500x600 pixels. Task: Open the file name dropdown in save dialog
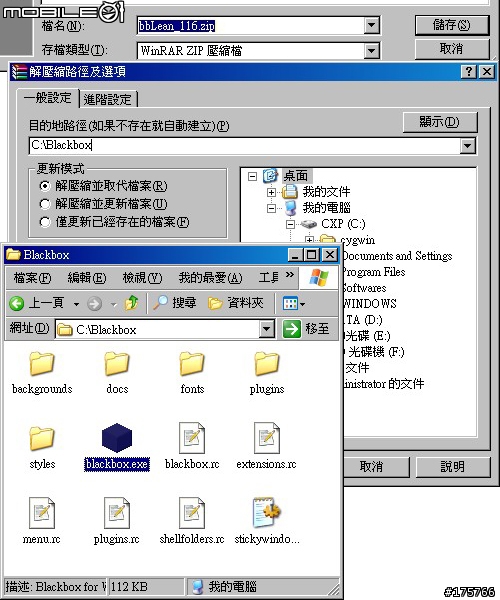371,26
